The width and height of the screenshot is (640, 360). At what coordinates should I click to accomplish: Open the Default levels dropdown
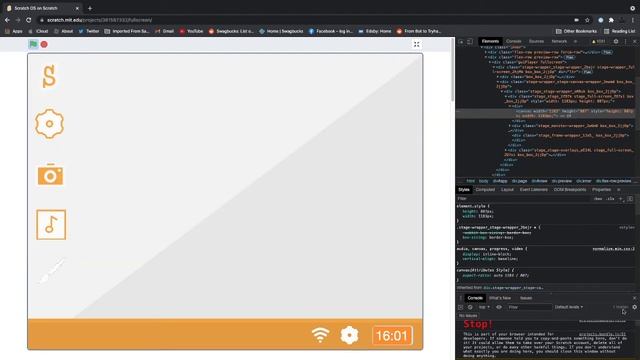pyautogui.click(x=569, y=307)
